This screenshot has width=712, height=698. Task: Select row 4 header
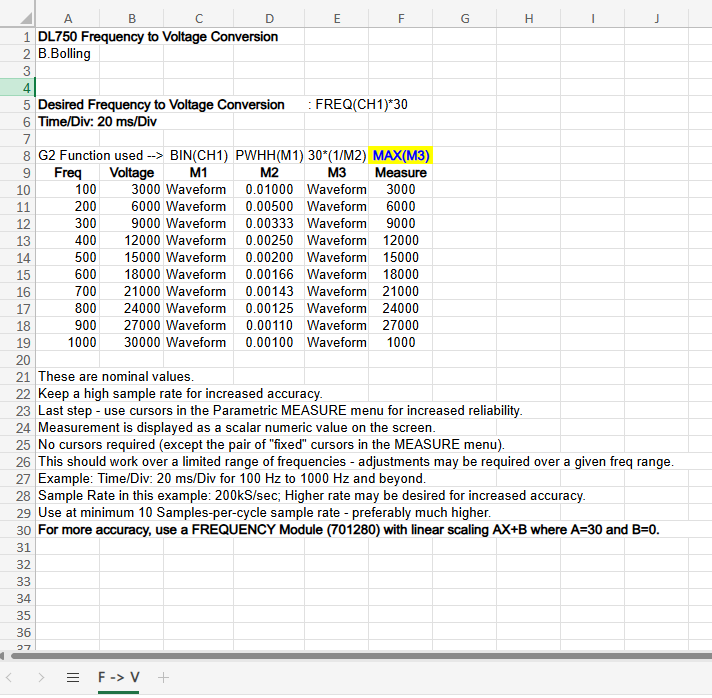pyautogui.click(x=17, y=87)
